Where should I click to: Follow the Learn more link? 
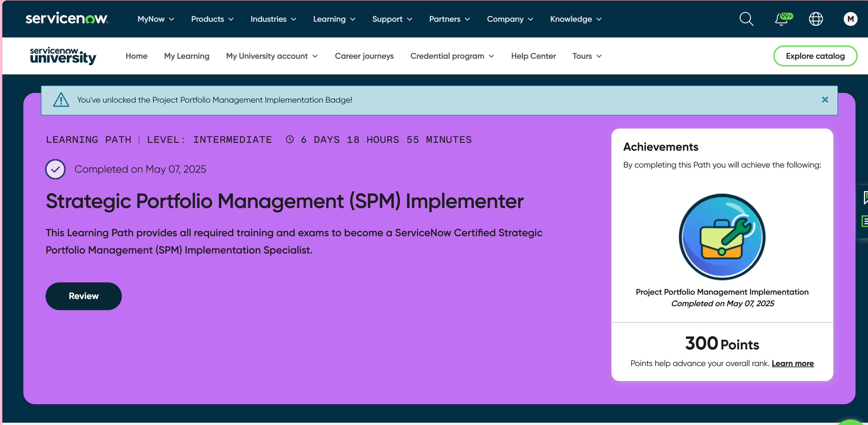[792, 363]
